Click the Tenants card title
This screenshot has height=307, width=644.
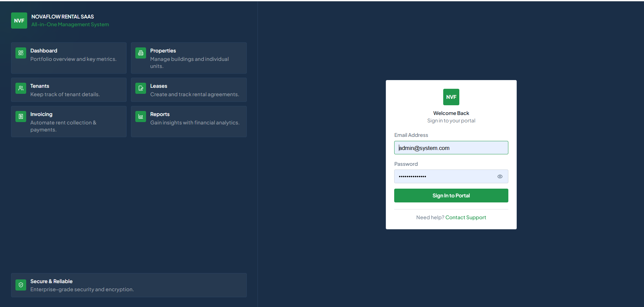tap(40, 86)
